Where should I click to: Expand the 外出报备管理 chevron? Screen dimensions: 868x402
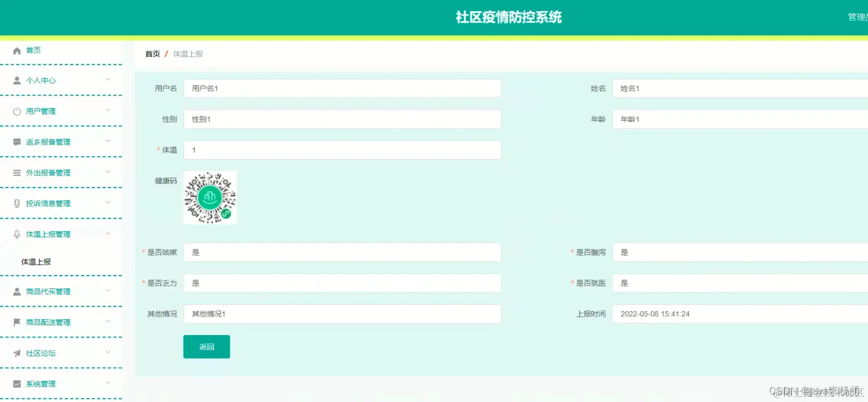[108, 172]
